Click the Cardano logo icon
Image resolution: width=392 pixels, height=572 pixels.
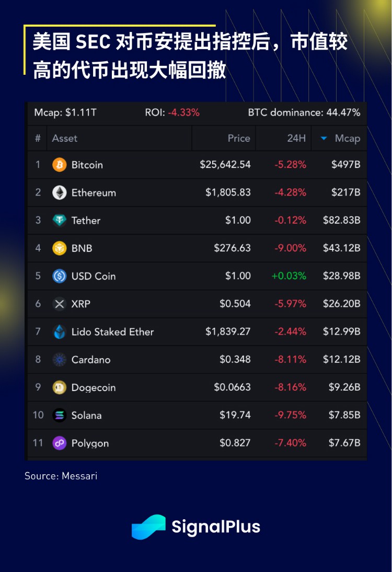click(x=60, y=360)
